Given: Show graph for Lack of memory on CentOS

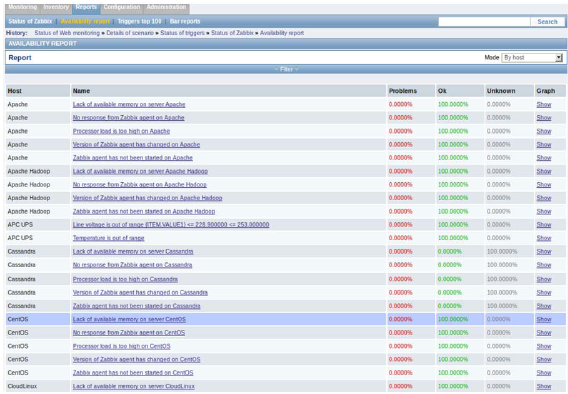Looking at the screenshot, I should coord(544,319).
